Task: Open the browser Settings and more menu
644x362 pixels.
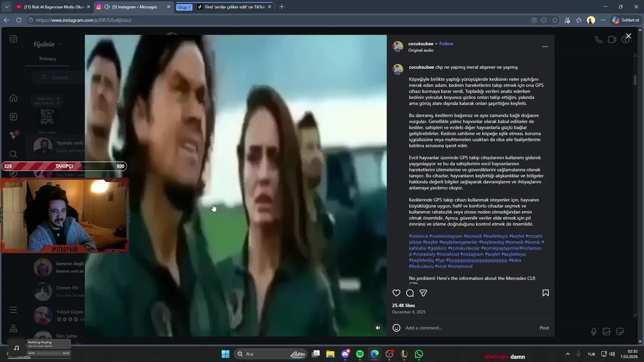Action: 603,20
